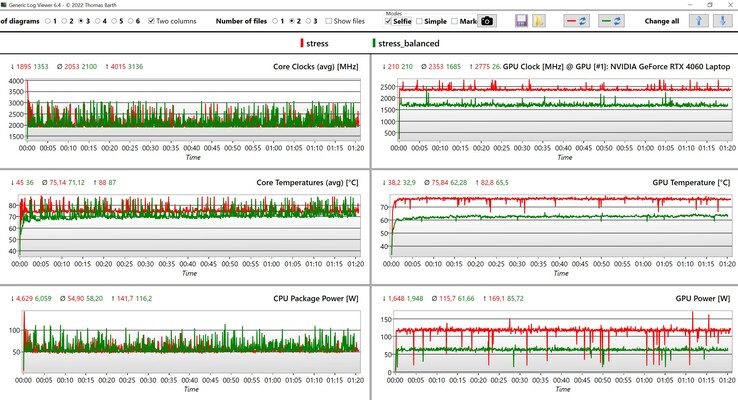Click inside the Core Clocks chart
738x400 pixels.
193,110
